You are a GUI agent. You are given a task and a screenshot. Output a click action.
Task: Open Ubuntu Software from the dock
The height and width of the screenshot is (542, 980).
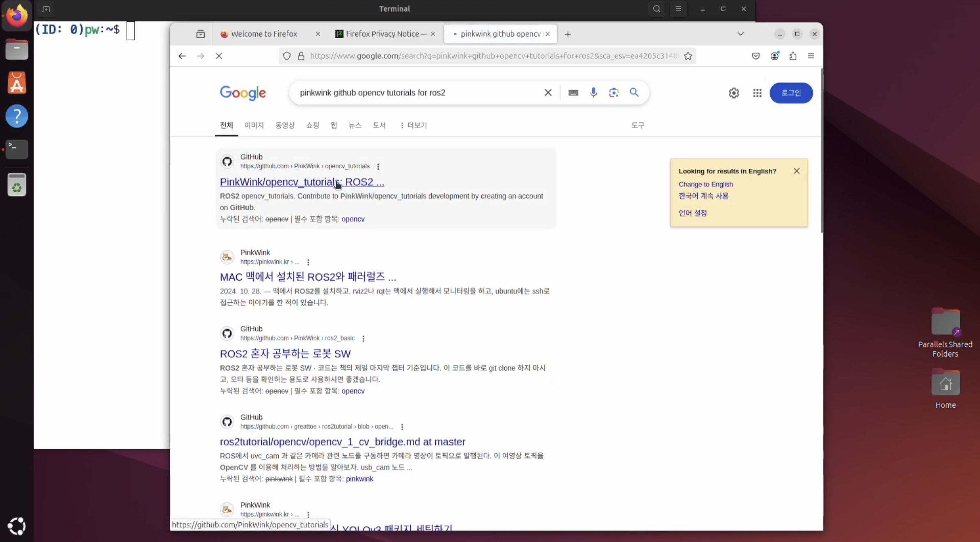(x=17, y=83)
